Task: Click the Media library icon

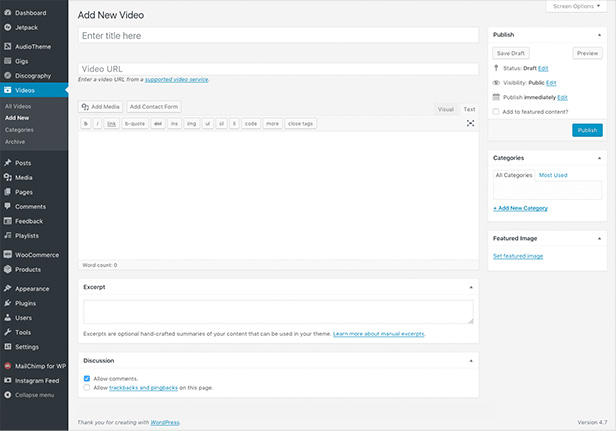Action: (7, 177)
